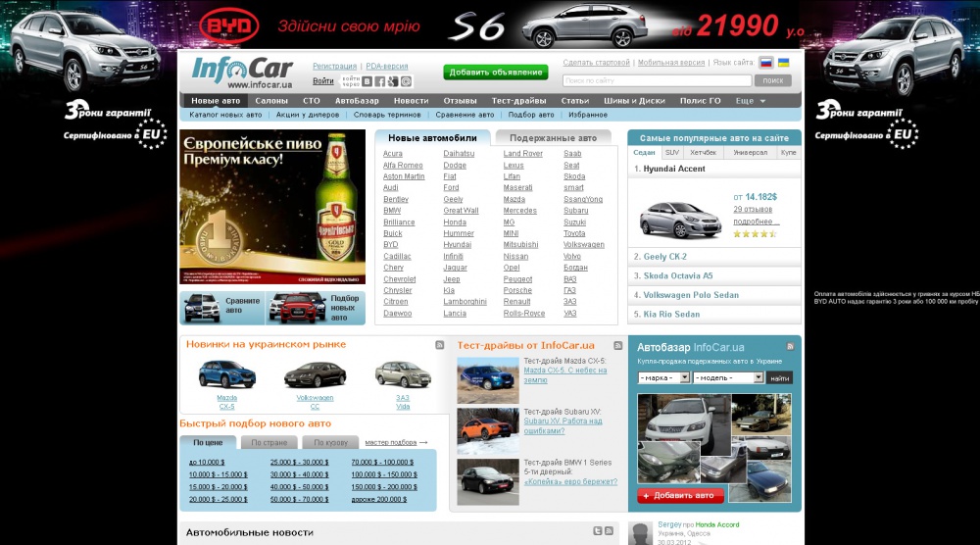This screenshot has width=980, height=545.
Task: Select the По стране selection tab
Action: click(269, 442)
